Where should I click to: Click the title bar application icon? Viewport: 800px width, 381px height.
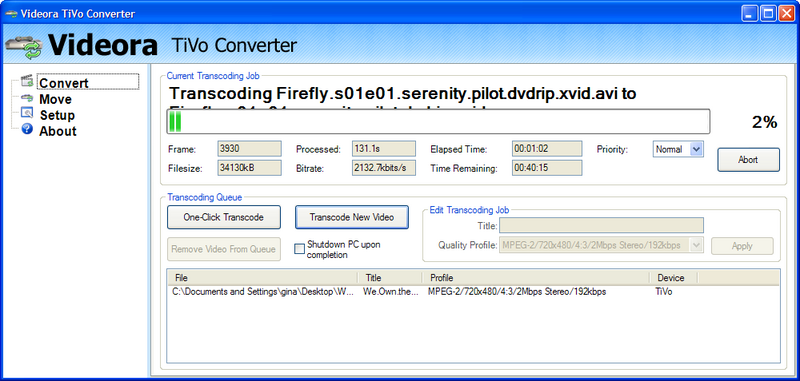pyautogui.click(x=11, y=13)
